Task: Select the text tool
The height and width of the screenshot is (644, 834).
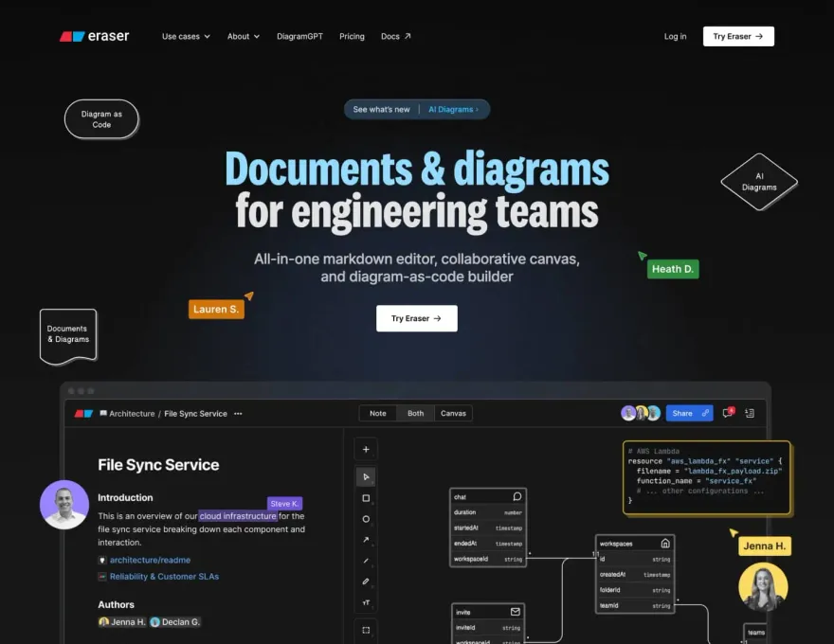Action: (366, 602)
